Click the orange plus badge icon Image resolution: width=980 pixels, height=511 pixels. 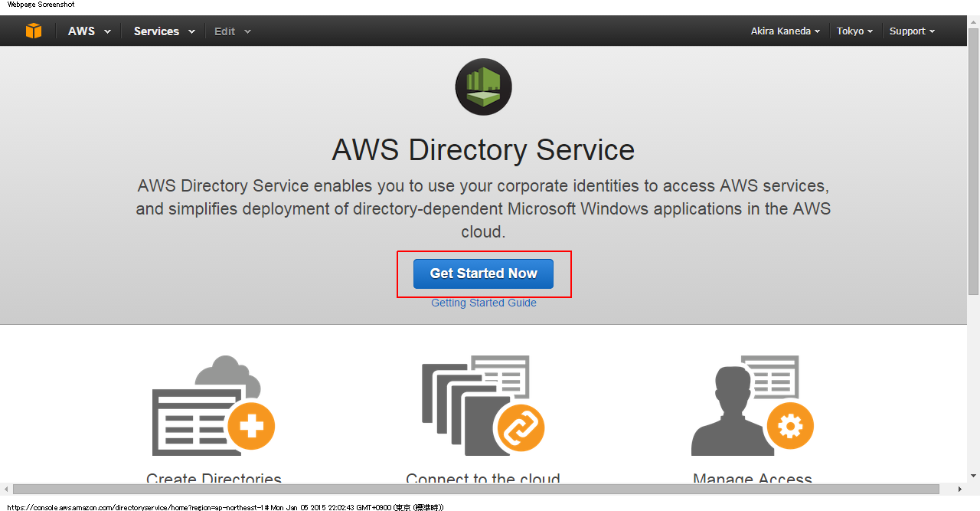pos(251,425)
